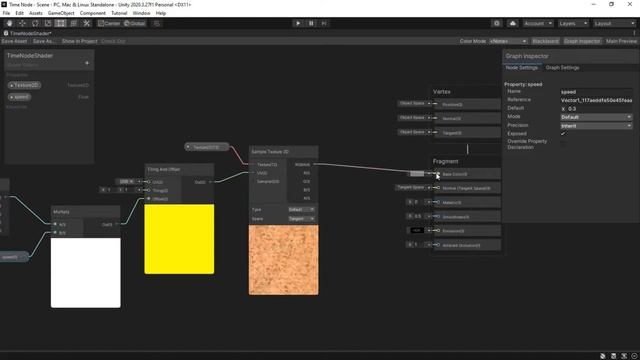Toggle Global handle rotation button
Image resolution: width=640 pixels, height=360 pixels.
(134, 23)
